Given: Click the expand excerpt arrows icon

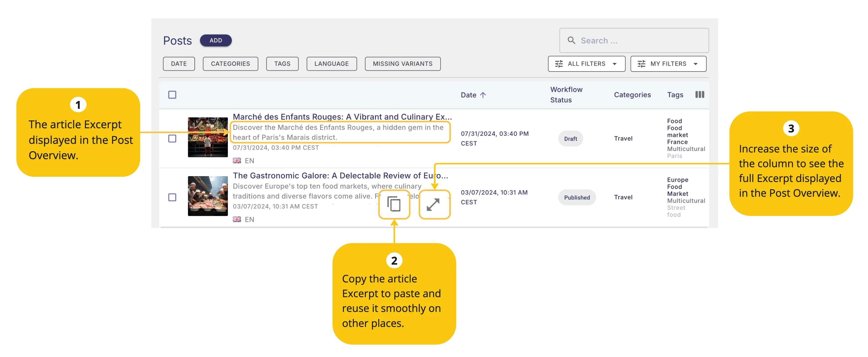Looking at the screenshot, I should click(433, 204).
